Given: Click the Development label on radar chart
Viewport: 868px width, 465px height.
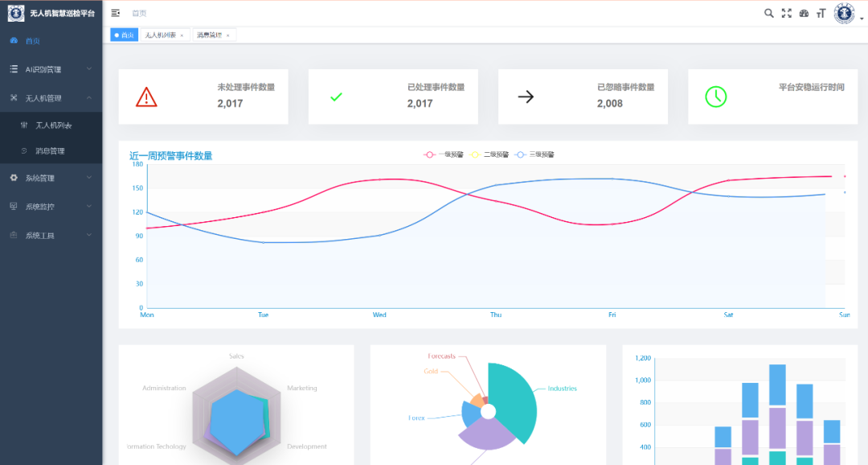Looking at the screenshot, I should pos(307,446).
